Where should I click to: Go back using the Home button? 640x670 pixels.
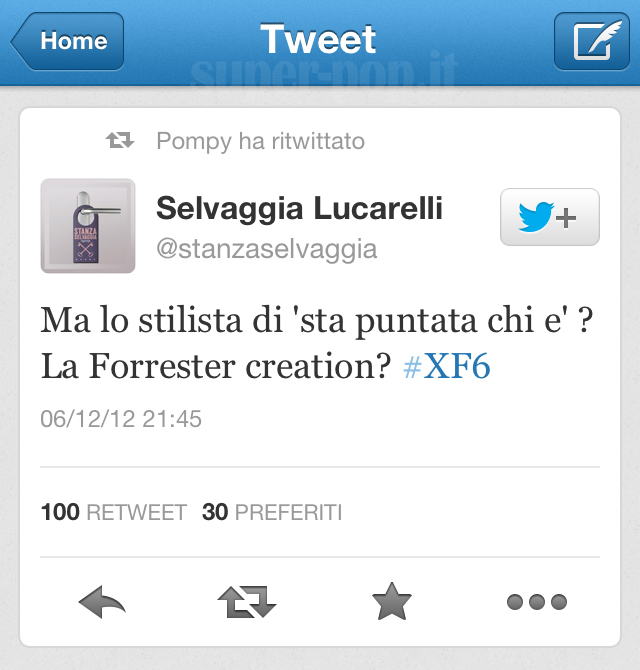[68, 41]
